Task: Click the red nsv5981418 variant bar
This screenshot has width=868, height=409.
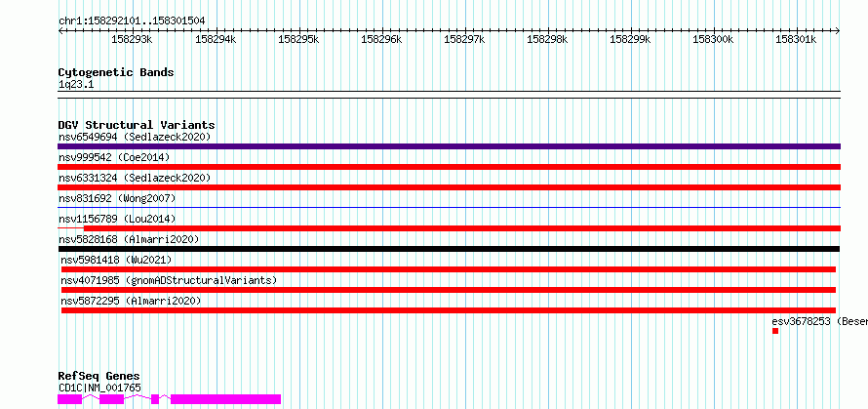Action: (x=449, y=269)
